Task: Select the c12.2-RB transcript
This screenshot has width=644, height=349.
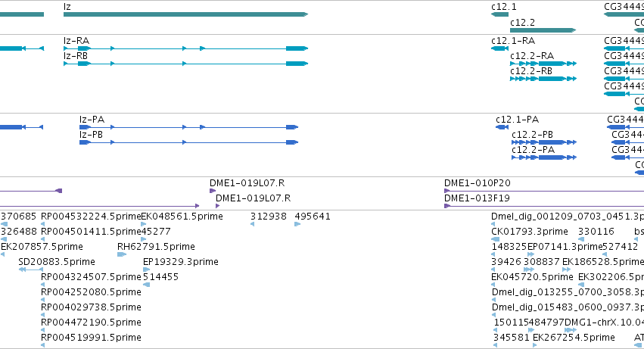Action: [x=543, y=79]
